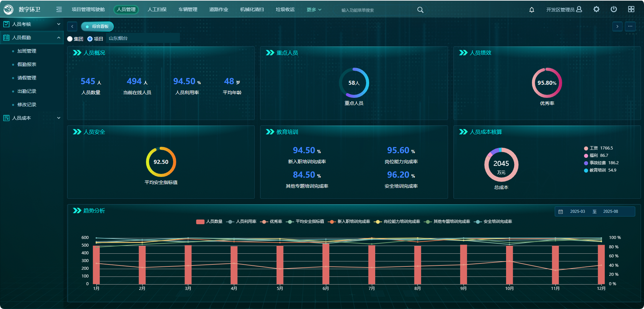The width and height of the screenshot is (644, 309).
Task: Click the tab scroll-left arrow icon
Action: (x=72, y=26)
